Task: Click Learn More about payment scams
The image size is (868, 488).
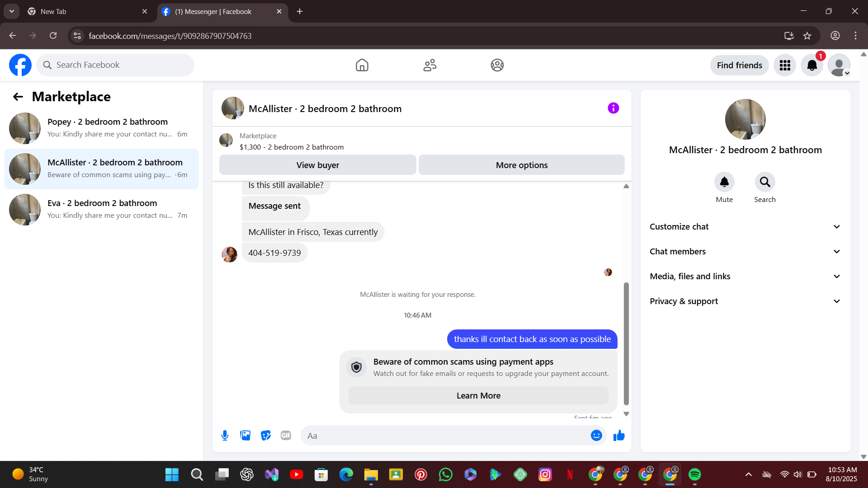Action: [x=478, y=396]
